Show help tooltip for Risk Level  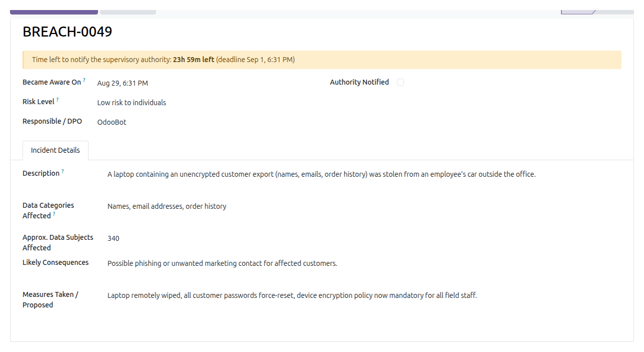57,100
